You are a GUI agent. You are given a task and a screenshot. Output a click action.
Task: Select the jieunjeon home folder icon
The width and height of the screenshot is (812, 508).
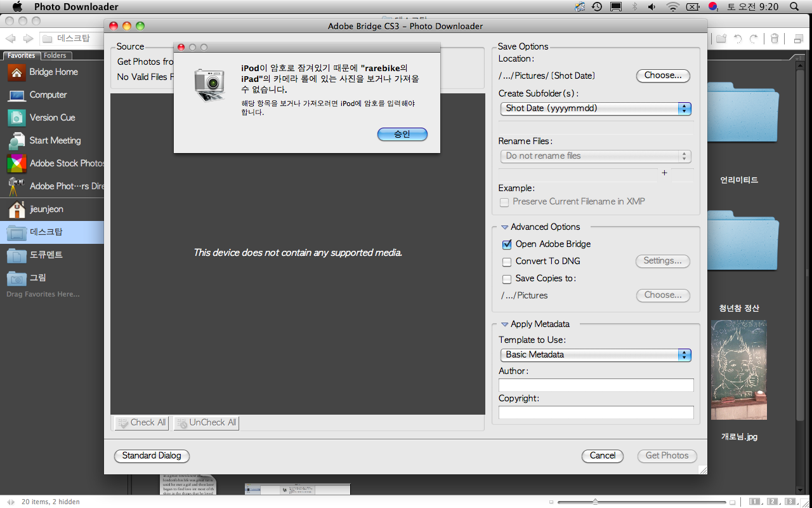pos(16,210)
